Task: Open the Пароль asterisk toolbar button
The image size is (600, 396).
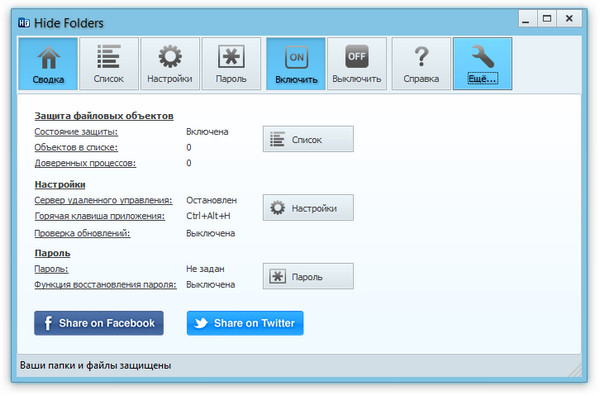Action: point(231,64)
